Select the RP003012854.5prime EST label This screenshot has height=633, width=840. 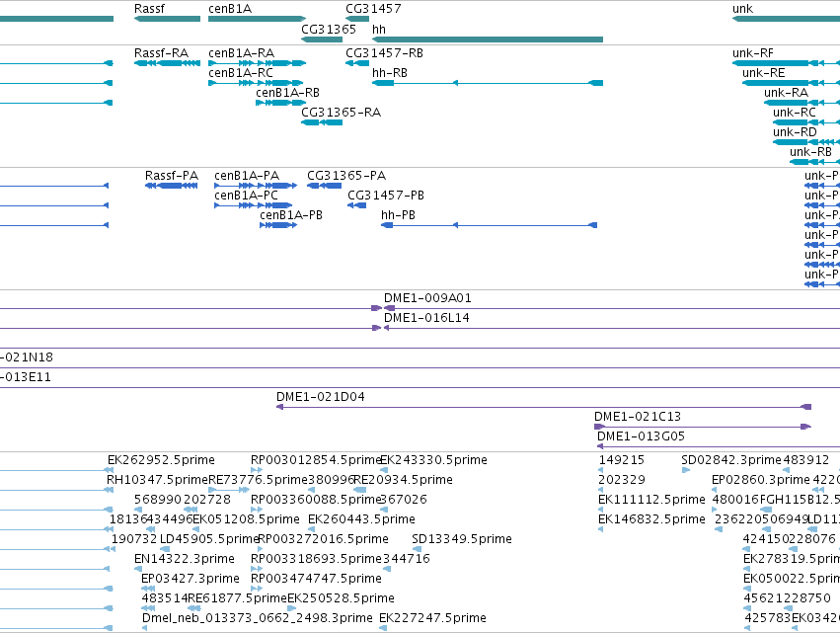(x=316, y=460)
